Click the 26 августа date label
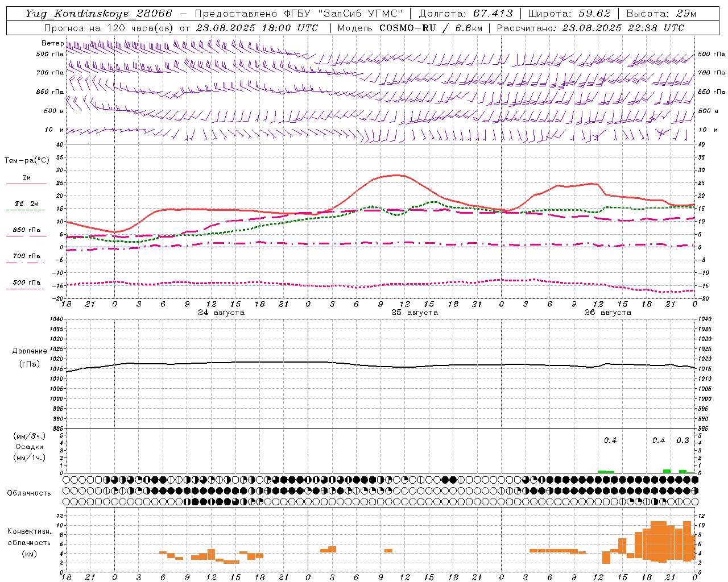This screenshot has width=728, height=582. point(608,313)
